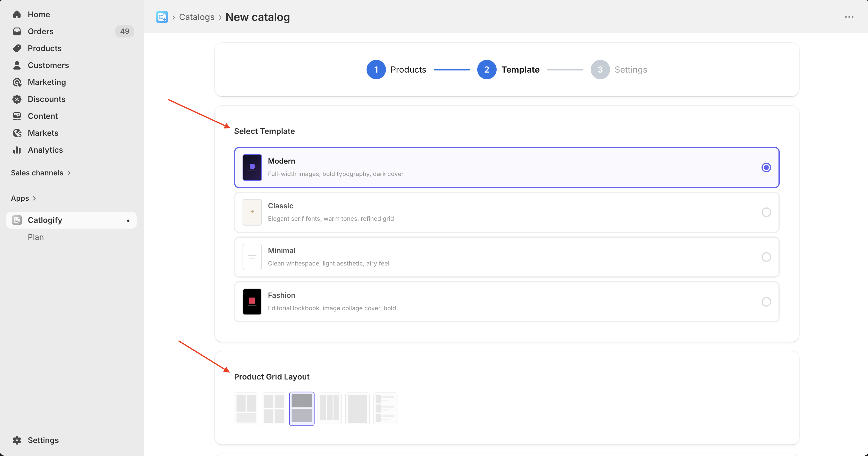The image size is (868, 456).
Task: Click the Markets globe icon
Action: (x=17, y=133)
